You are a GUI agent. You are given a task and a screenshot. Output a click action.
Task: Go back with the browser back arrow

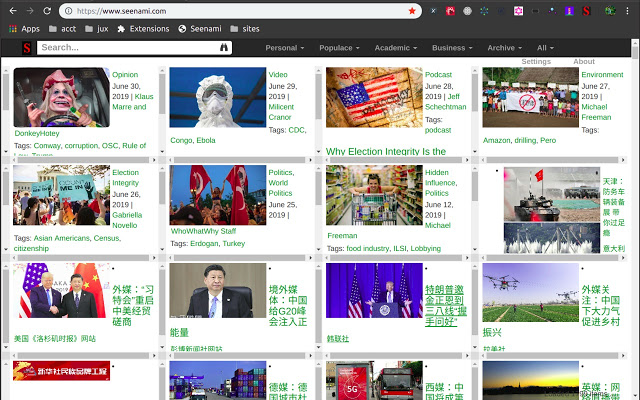pyautogui.click(x=13, y=11)
